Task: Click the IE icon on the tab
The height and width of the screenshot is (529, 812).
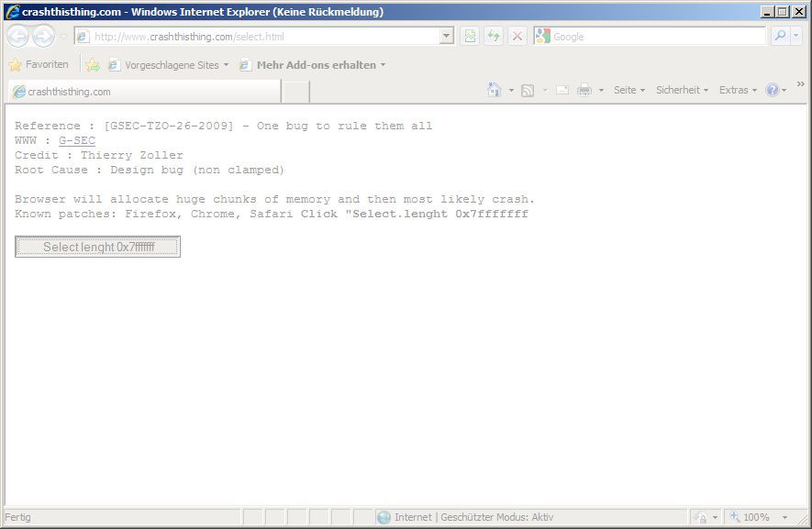Action: point(19,92)
